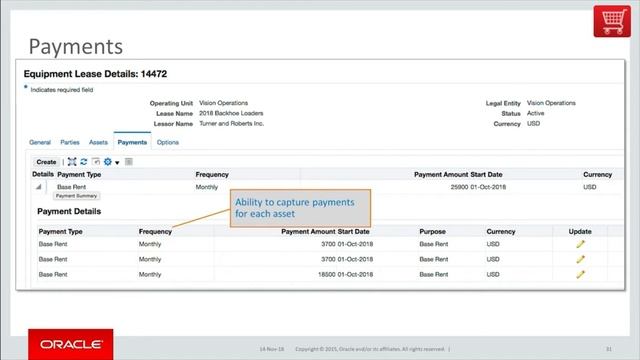The image size is (640, 360).
Task: Click the Payment Details Purpose column header
Action: pyautogui.click(x=432, y=231)
